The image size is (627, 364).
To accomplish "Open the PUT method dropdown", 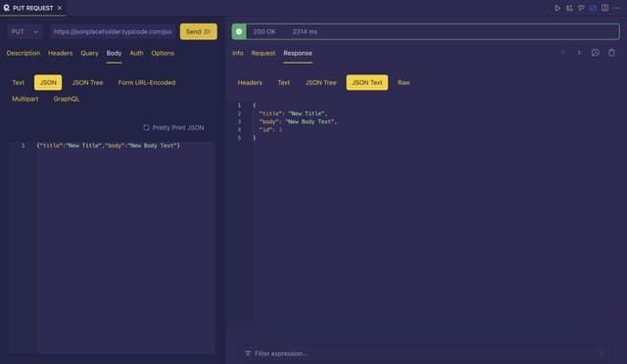I will point(24,31).
